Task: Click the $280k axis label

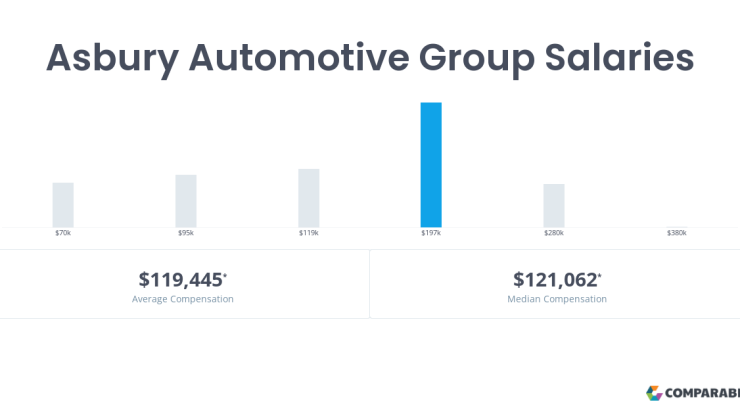Action: 554,233
